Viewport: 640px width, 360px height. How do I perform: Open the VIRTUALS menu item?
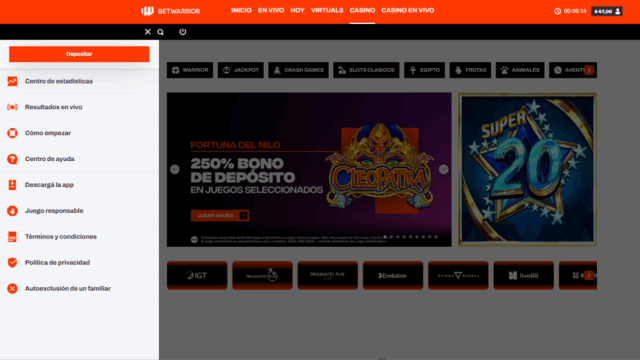327,11
